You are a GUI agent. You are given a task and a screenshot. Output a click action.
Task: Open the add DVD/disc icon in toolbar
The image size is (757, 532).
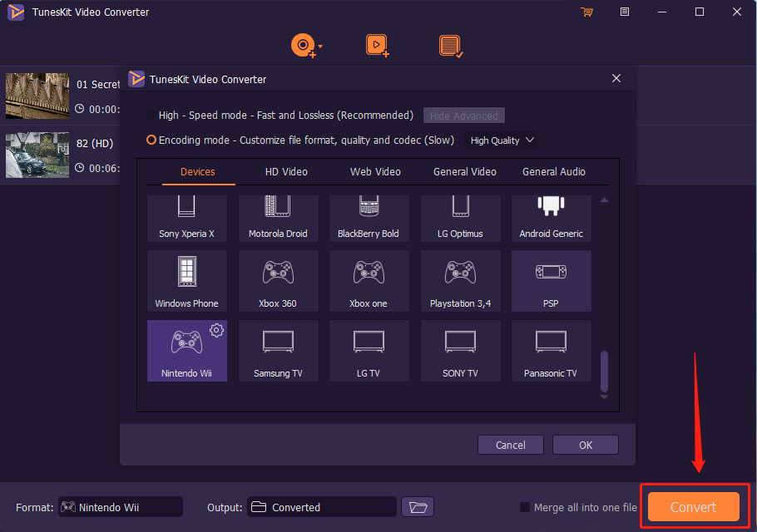click(303, 46)
